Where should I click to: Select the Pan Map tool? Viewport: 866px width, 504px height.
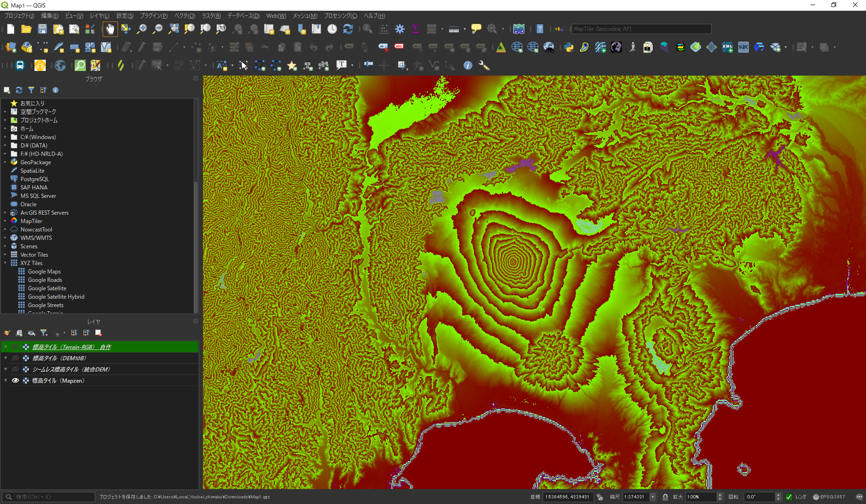(110, 28)
